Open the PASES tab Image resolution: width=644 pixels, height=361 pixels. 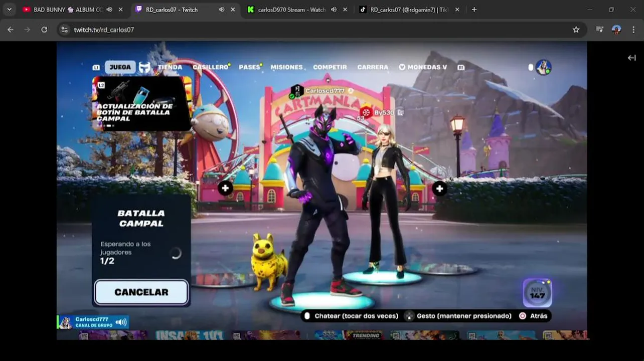250,67
